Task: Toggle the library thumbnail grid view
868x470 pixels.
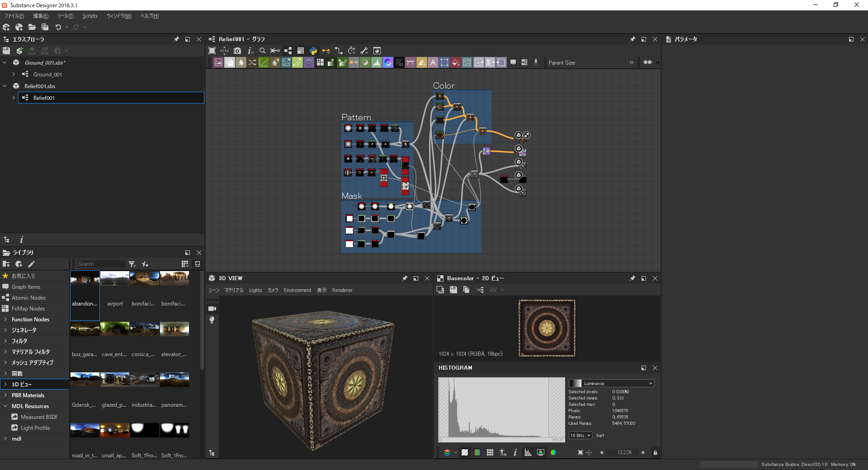Action: [185, 264]
